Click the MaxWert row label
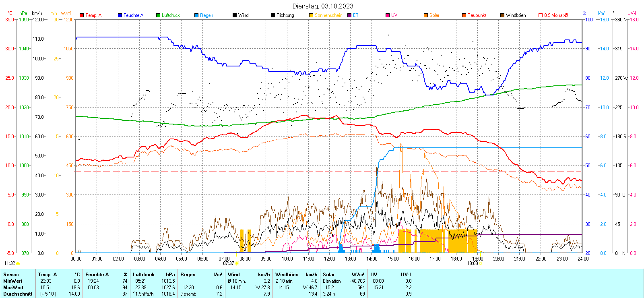644x298 pixels. click(x=13, y=288)
